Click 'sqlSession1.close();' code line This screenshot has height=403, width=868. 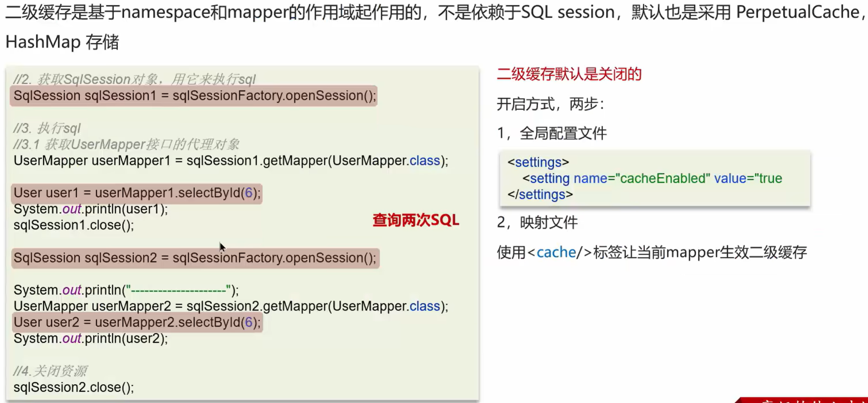[x=74, y=225]
